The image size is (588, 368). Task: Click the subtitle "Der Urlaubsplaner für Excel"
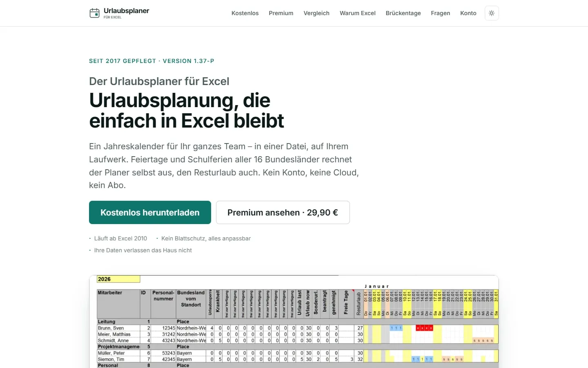[x=159, y=81]
